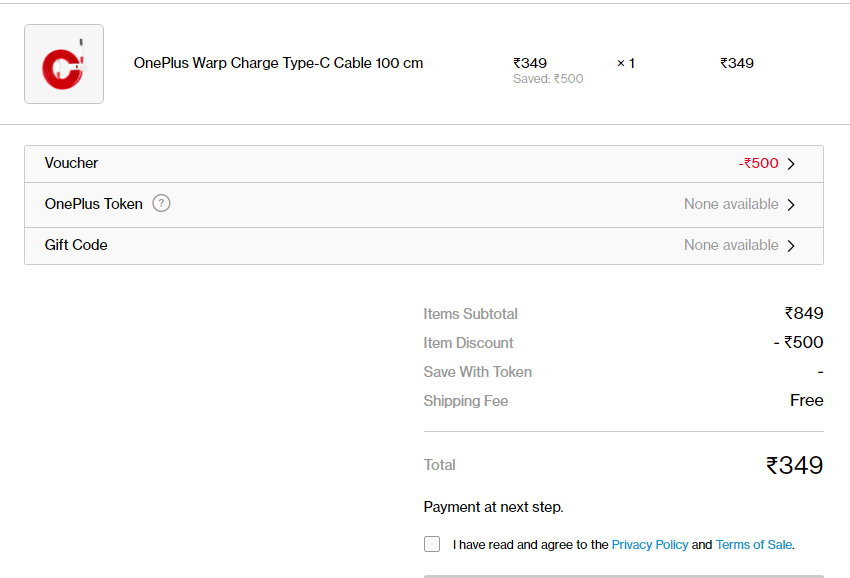This screenshot has height=578, width=850.
Task: Select the Gift Code label
Action: tap(76, 245)
